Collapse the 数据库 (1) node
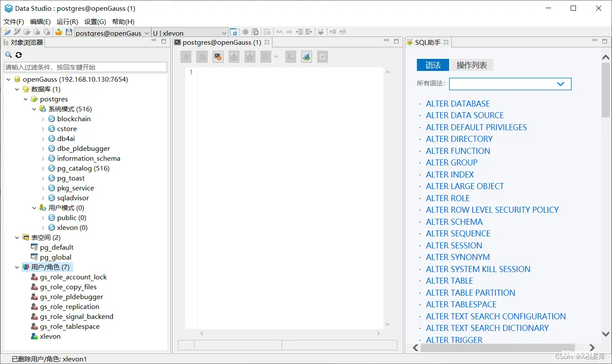 (17, 89)
